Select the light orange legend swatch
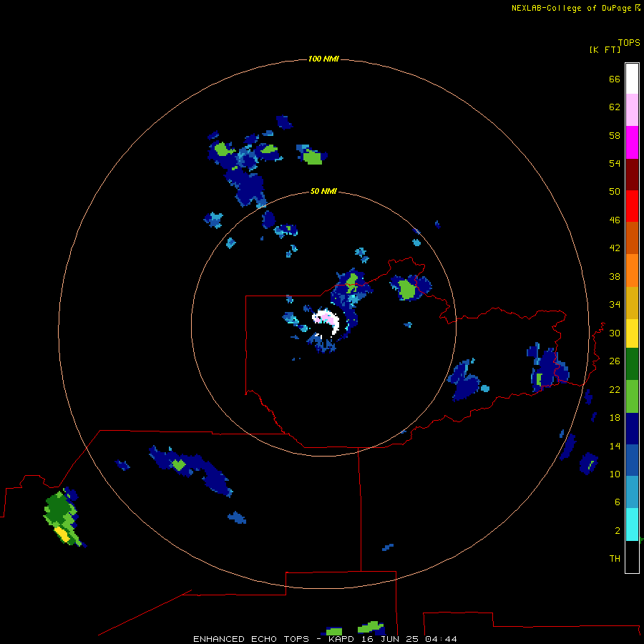This screenshot has height=644, width=644. (632, 270)
